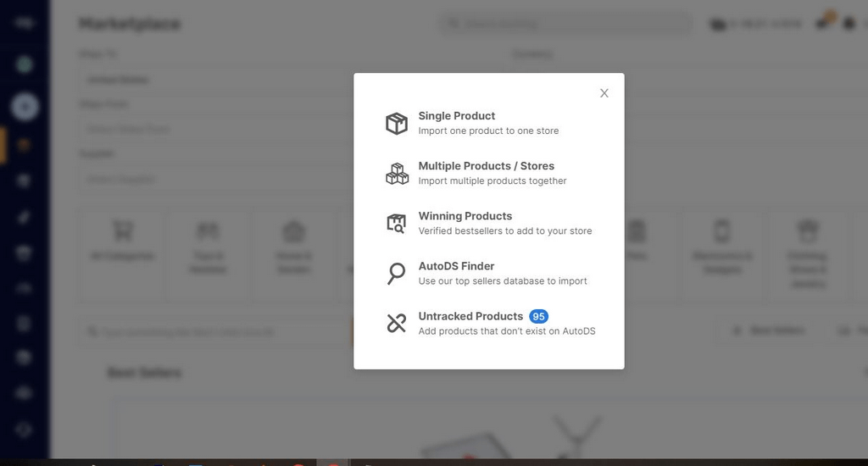Click the Untracked Products broken-link icon
This screenshot has width=868, height=466.
[396, 323]
